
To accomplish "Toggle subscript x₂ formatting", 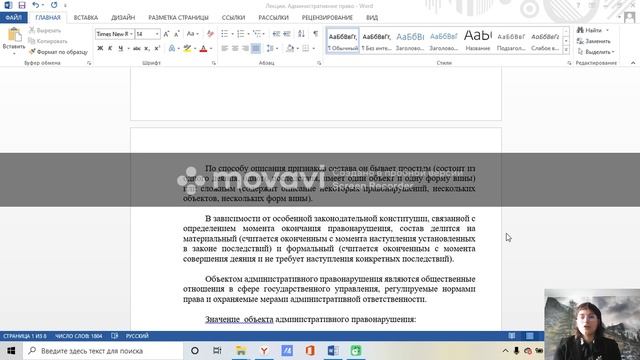I will (147, 49).
